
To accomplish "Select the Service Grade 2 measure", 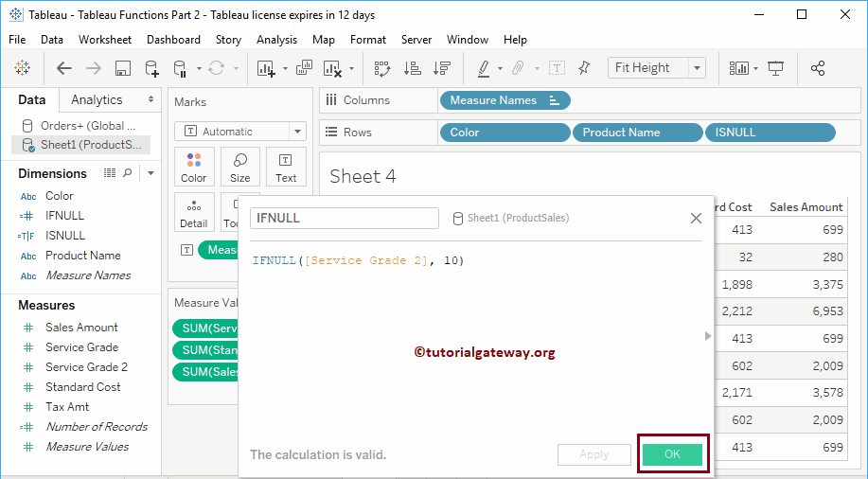I will click(86, 367).
